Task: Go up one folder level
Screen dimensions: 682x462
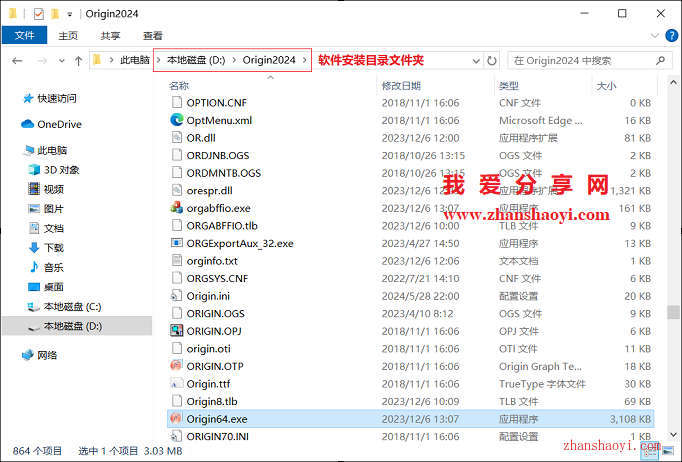Action: pyautogui.click(x=78, y=61)
